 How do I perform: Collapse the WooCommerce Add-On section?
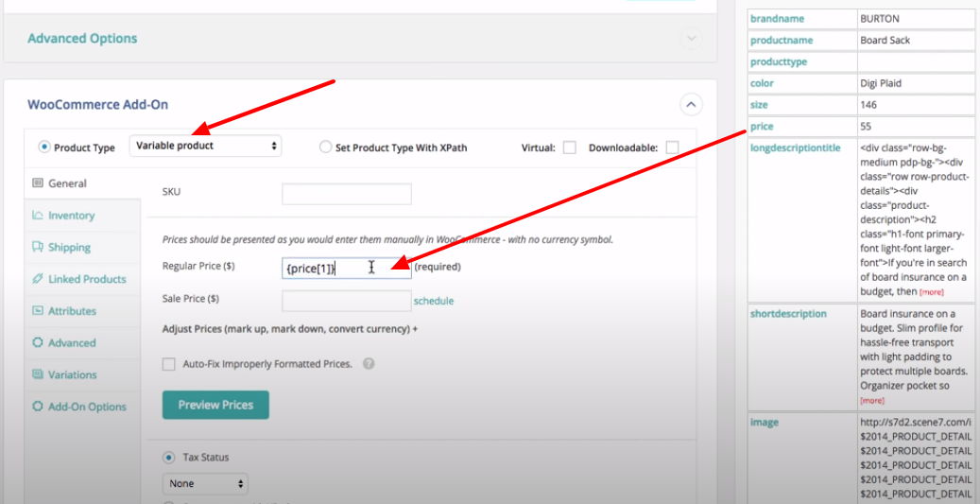click(x=691, y=104)
